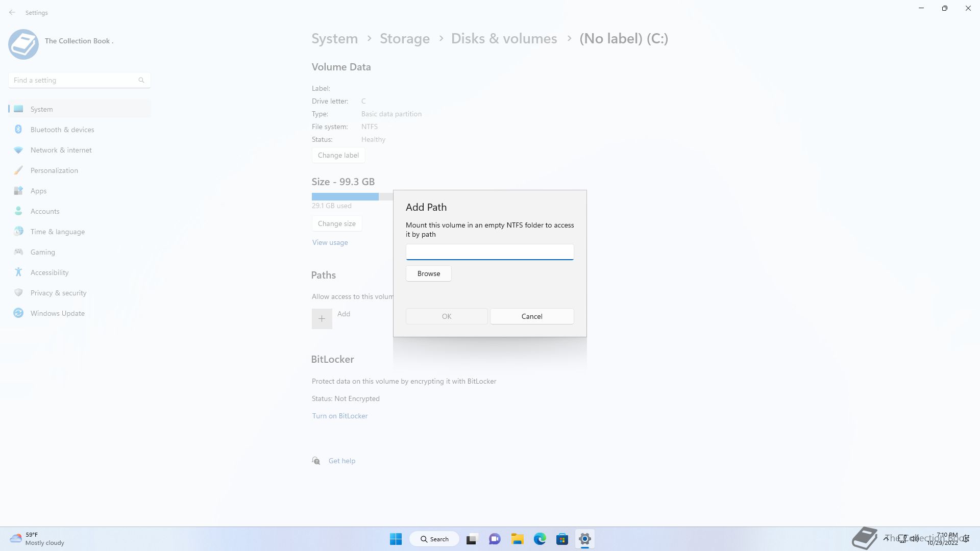Click the Browse button in Add Path dialog
This screenshot has width=980, height=551.
tap(429, 273)
